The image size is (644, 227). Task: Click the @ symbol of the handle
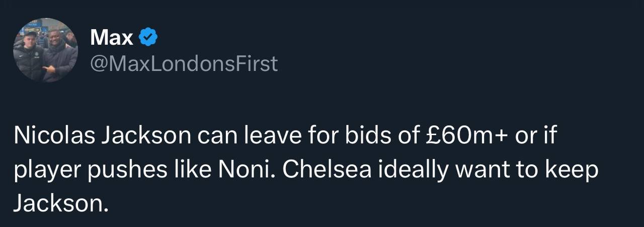99,65
